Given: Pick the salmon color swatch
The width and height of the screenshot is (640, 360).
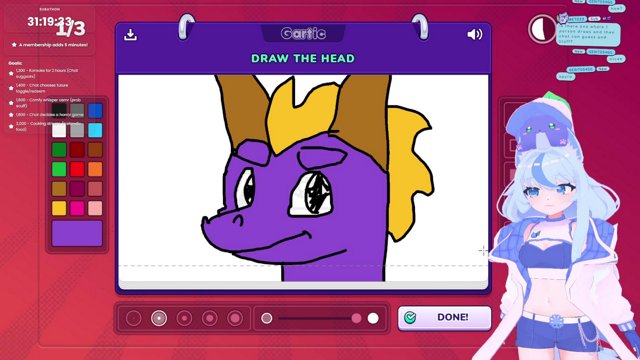Looking at the screenshot, I should click(95, 189).
